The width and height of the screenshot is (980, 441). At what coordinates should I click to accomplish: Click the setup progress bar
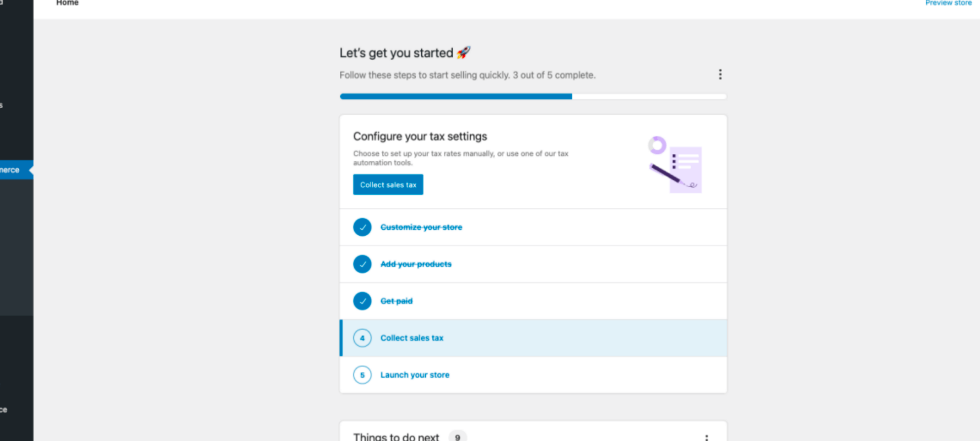click(533, 96)
